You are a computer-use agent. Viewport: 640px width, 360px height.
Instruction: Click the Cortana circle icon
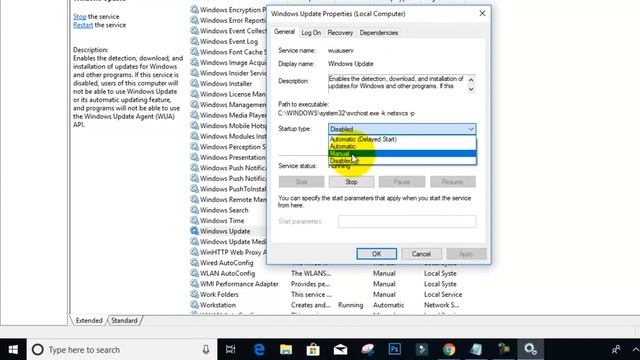(x=38, y=349)
